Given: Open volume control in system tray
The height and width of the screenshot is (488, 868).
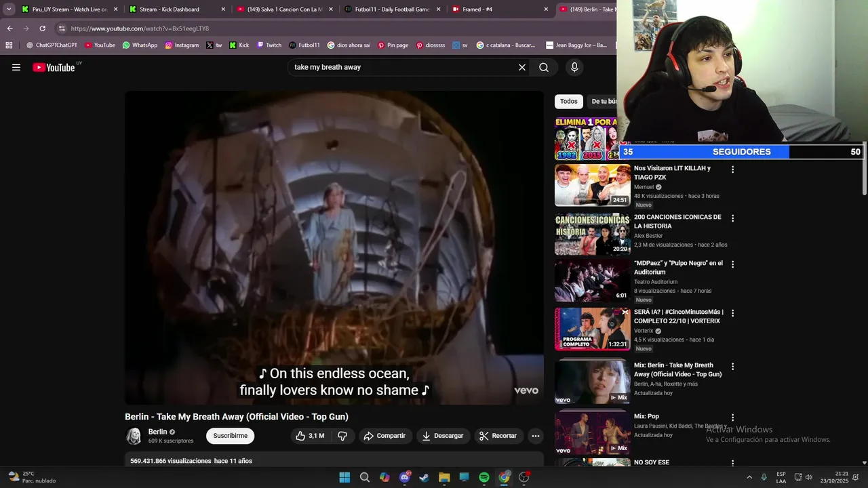Looking at the screenshot, I should click(809, 477).
